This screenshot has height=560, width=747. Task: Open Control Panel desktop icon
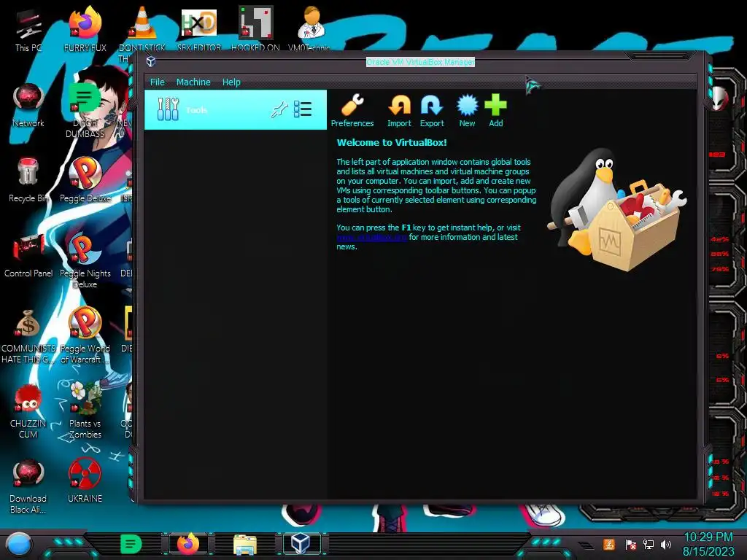pyautogui.click(x=28, y=255)
